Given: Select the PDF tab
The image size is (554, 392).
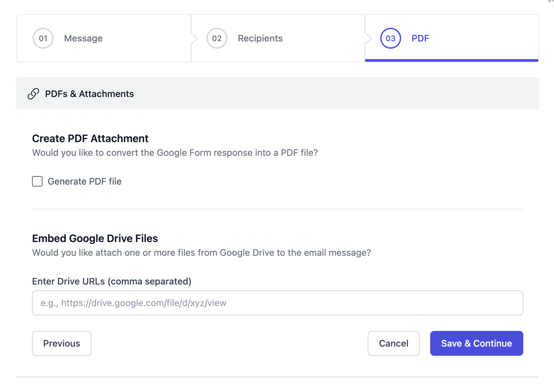Looking at the screenshot, I should click(420, 38).
